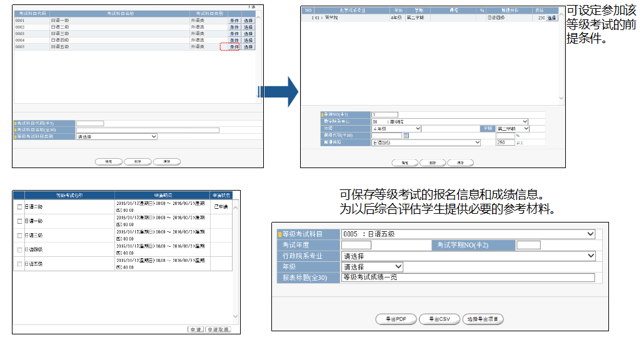The height and width of the screenshot is (350, 644).
Task: Click 选择 in the 01 商学院 condition row
Action: [x=551, y=18]
